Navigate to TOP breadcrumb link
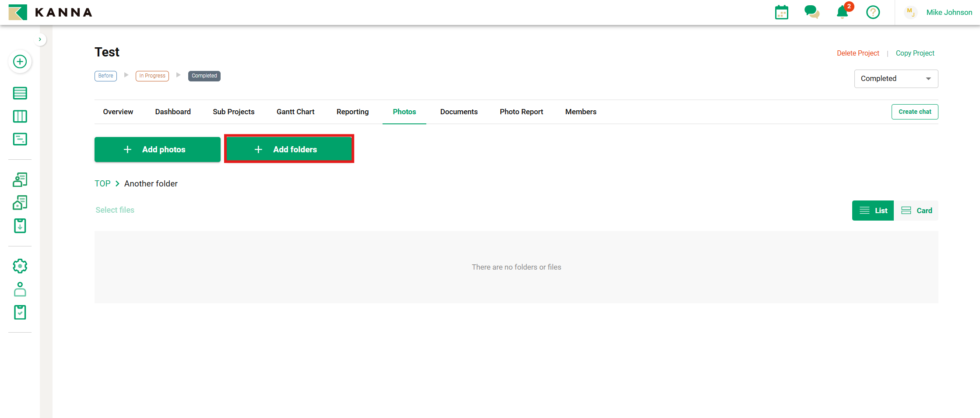 point(102,183)
